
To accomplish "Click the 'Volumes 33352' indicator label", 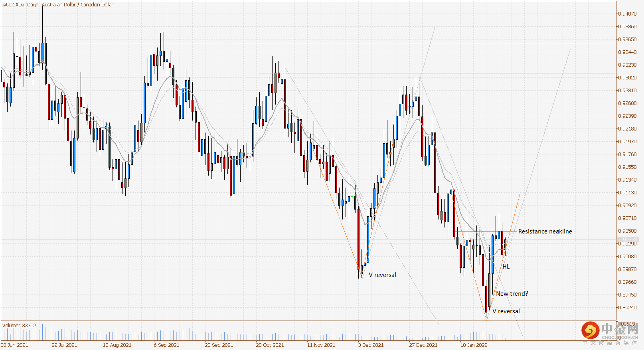I will click(x=19, y=326).
